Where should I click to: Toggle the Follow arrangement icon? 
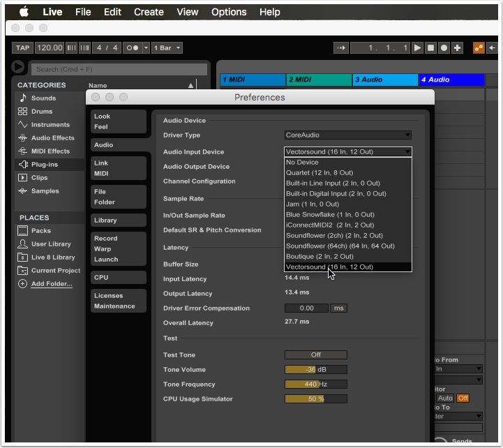coord(341,48)
